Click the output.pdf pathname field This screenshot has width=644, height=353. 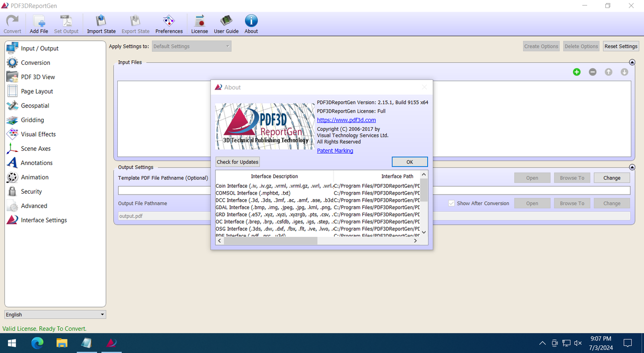point(374,216)
